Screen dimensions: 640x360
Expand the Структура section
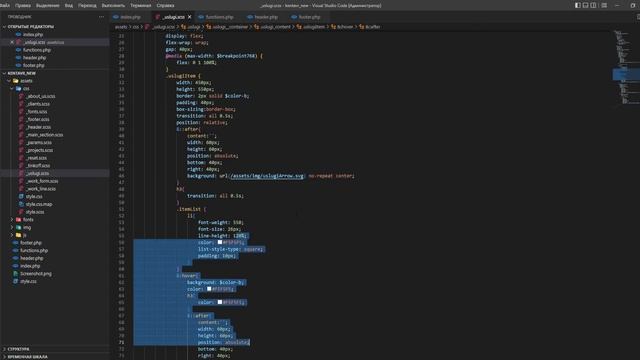tap(18, 349)
